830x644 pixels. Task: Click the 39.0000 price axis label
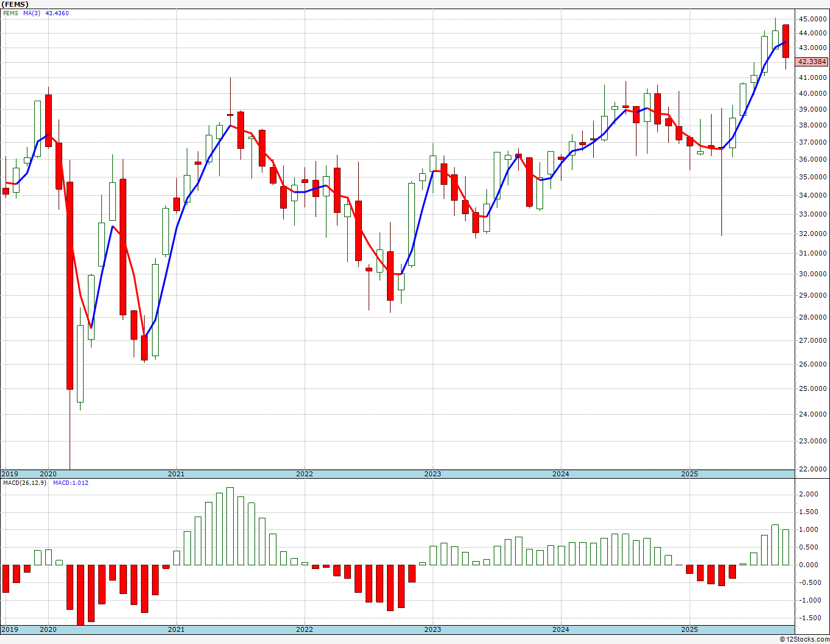coord(812,109)
